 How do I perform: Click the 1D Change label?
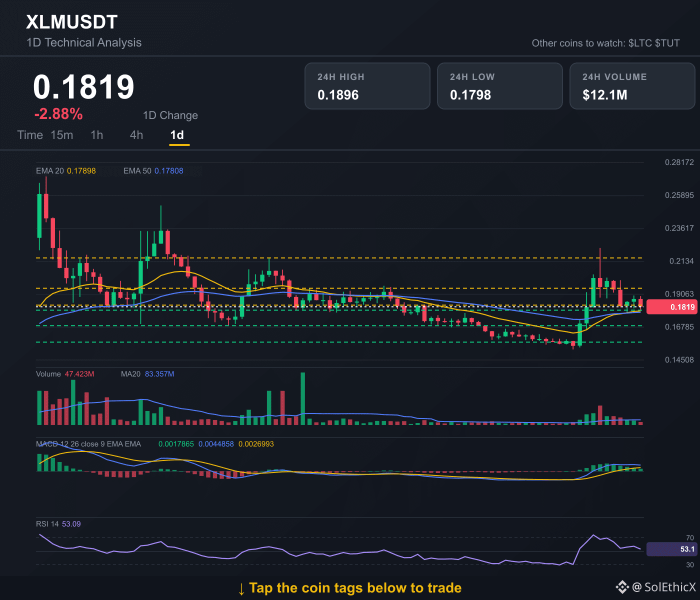tap(170, 115)
